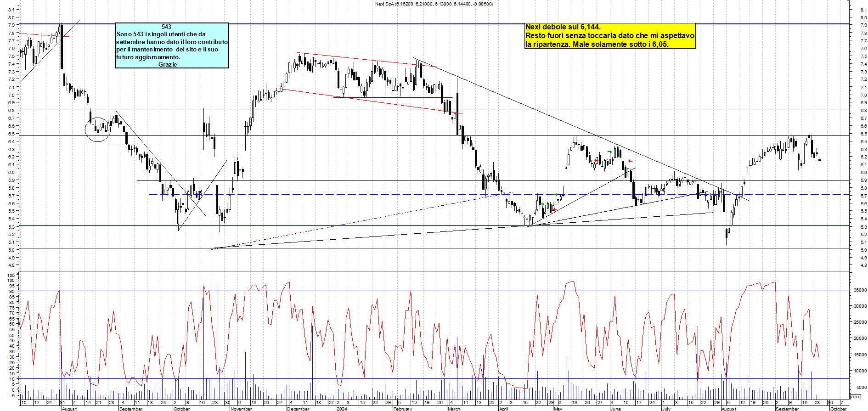Viewport: 868px width, 411px height.
Task: Click the 50 oscillator scale label
Action: (x=12, y=335)
